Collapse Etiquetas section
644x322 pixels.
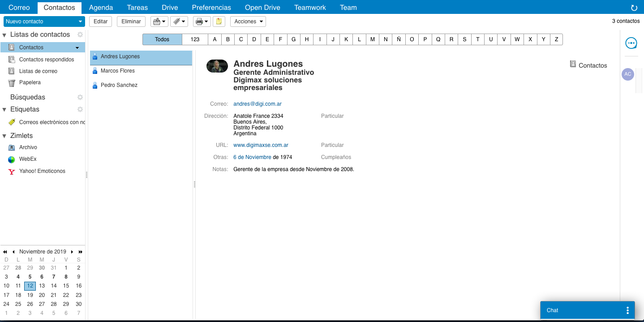click(x=4, y=110)
